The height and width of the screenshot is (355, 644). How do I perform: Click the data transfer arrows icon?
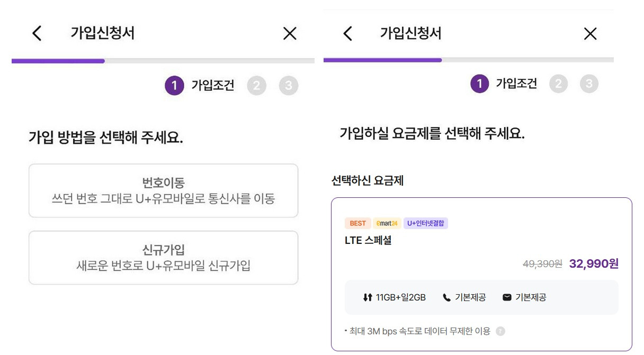coord(368,297)
